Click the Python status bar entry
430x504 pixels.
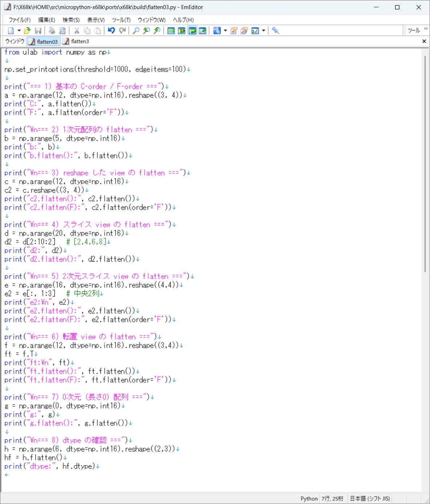coord(309,499)
